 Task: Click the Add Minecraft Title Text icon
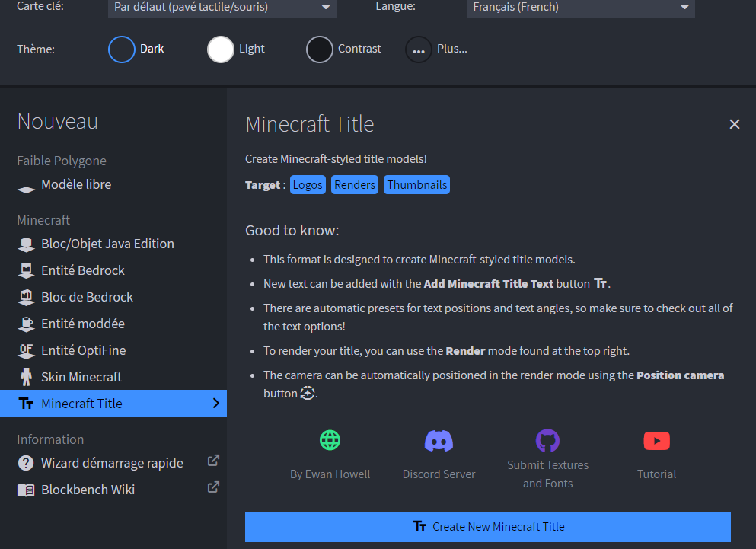tap(600, 283)
